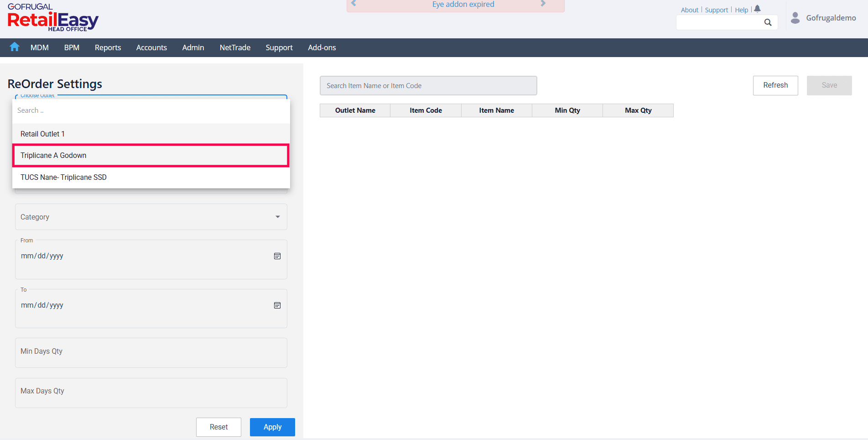
Task: Click the Max Qty column header
Action: coord(638,110)
